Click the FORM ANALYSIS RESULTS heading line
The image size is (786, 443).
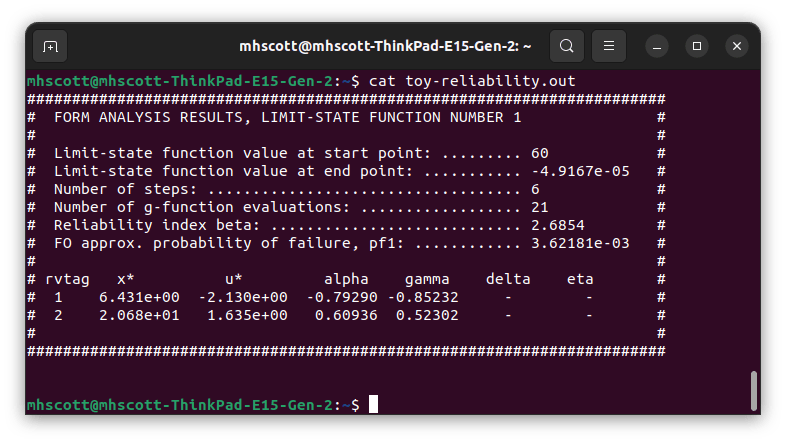coord(288,117)
